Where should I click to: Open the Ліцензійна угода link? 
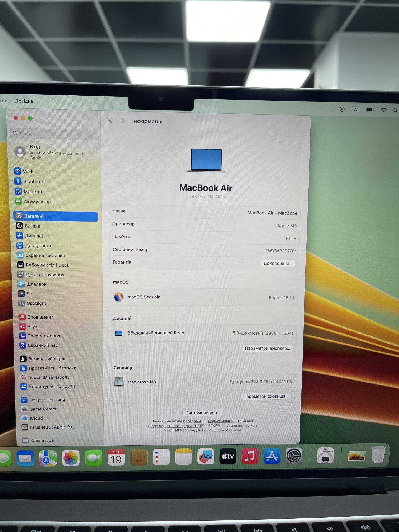tap(242, 425)
